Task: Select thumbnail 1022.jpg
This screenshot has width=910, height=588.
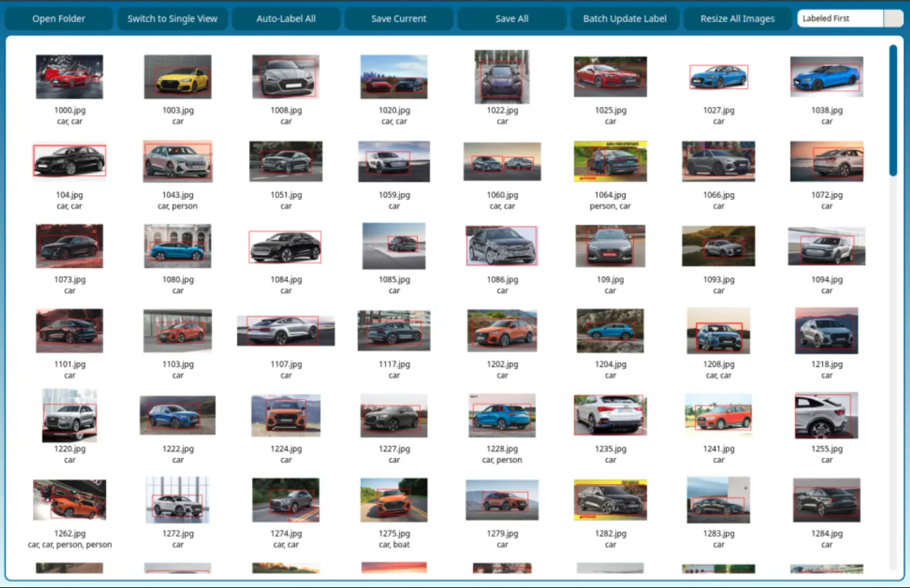Action: 502,76
